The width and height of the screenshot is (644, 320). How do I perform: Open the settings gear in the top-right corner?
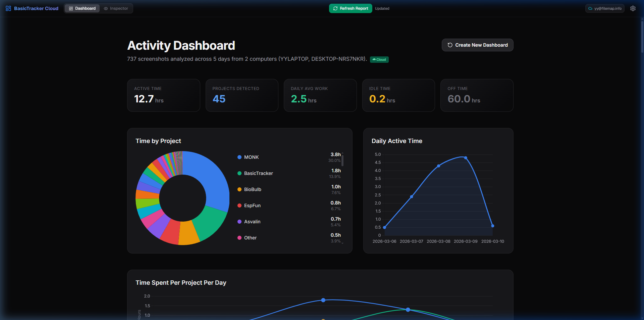[x=633, y=8]
